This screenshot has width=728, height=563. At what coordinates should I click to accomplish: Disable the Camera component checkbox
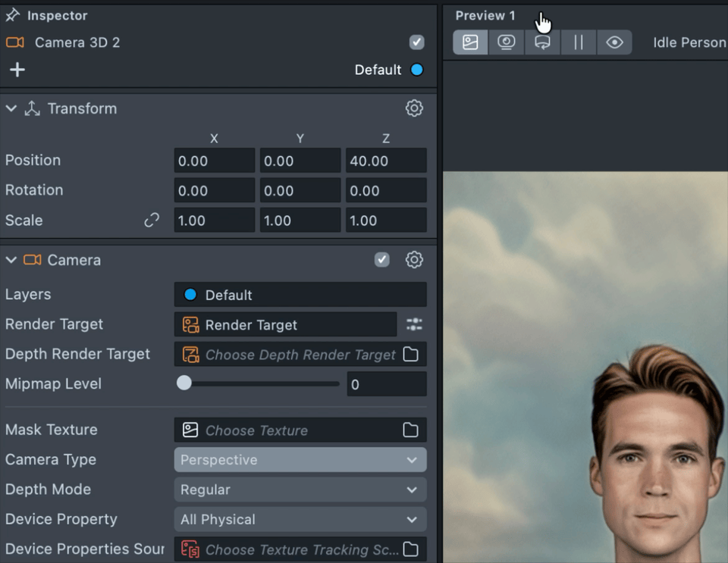pyautogui.click(x=382, y=260)
